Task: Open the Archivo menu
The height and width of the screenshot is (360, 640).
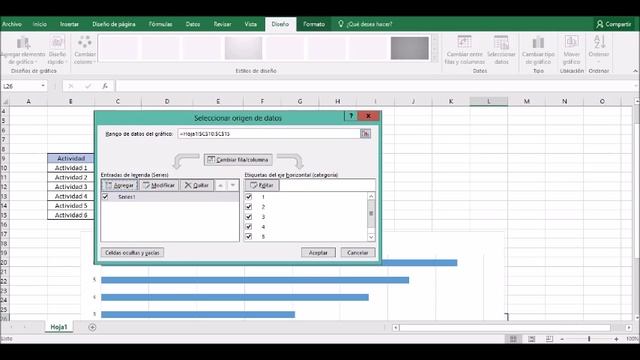Action: pyautogui.click(x=12, y=24)
